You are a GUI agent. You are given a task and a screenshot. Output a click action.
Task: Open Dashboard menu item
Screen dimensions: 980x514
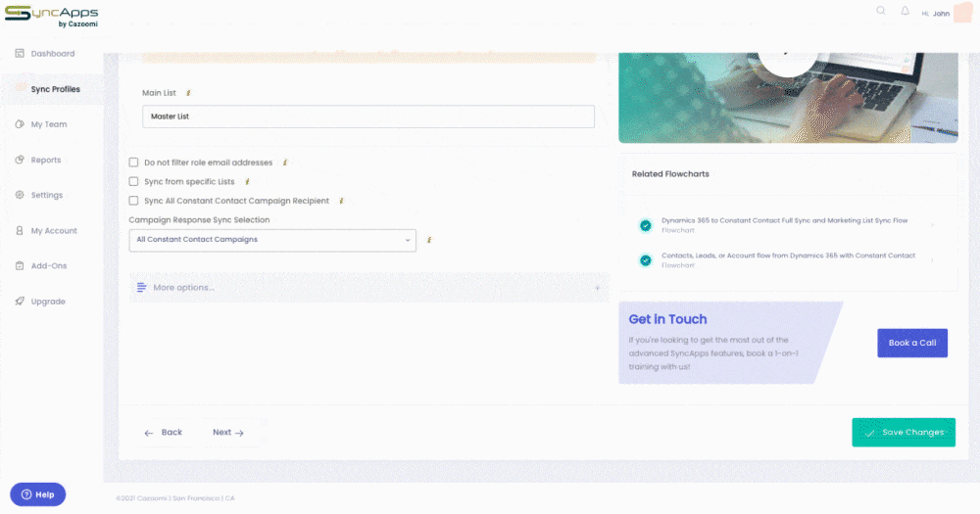tap(53, 54)
